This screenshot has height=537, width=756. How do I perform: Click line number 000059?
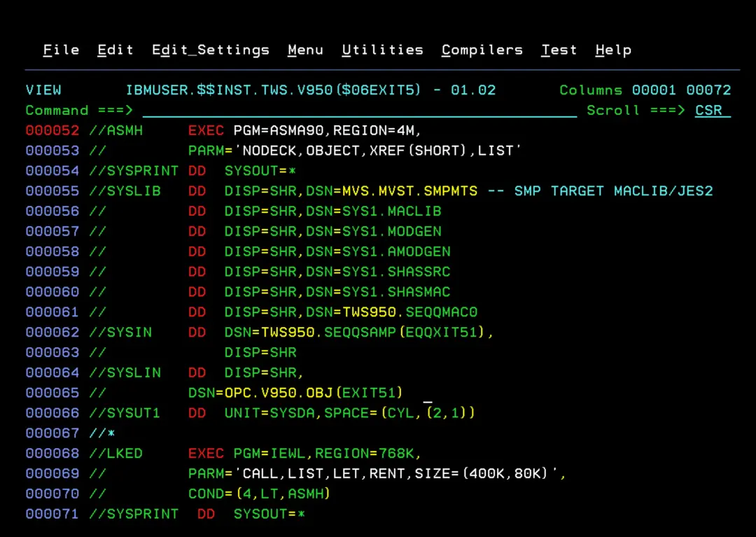pos(52,272)
